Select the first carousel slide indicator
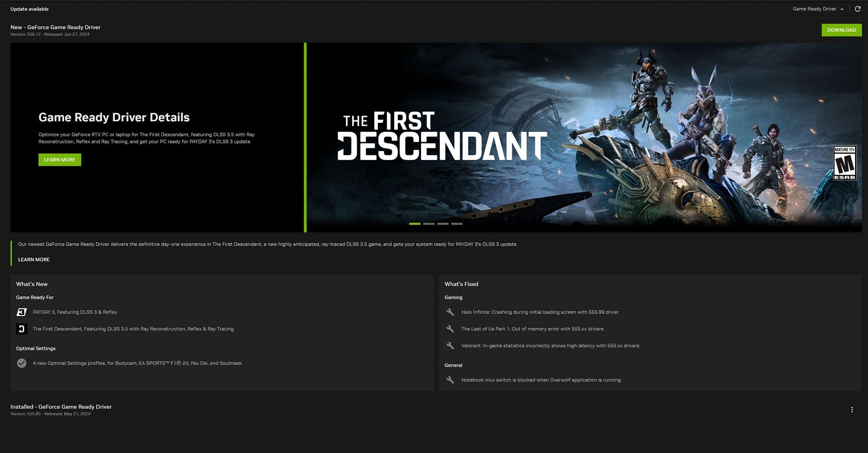 coord(415,224)
